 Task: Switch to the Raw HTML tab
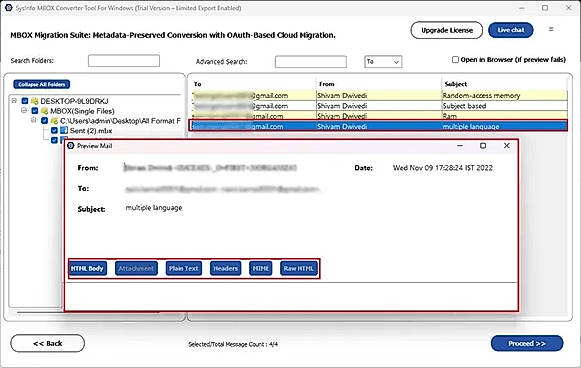(299, 268)
